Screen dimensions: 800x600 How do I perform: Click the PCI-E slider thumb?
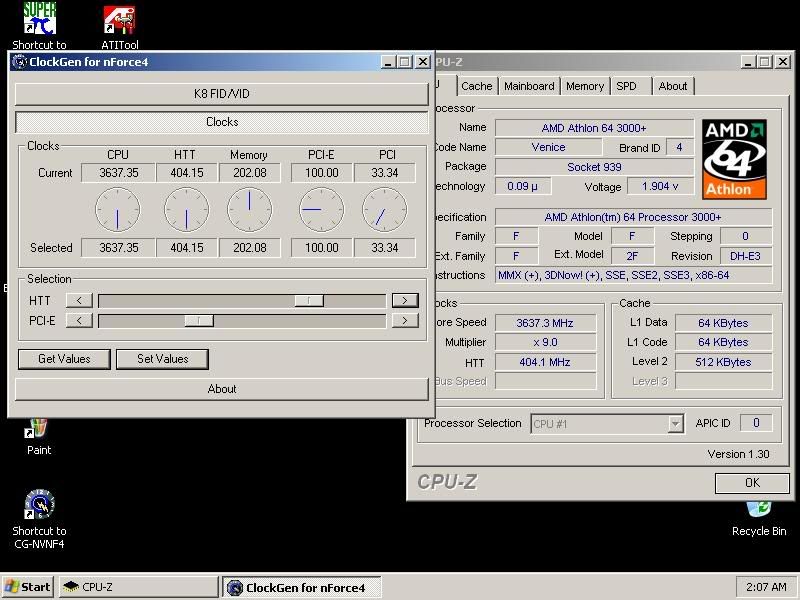click(199, 320)
